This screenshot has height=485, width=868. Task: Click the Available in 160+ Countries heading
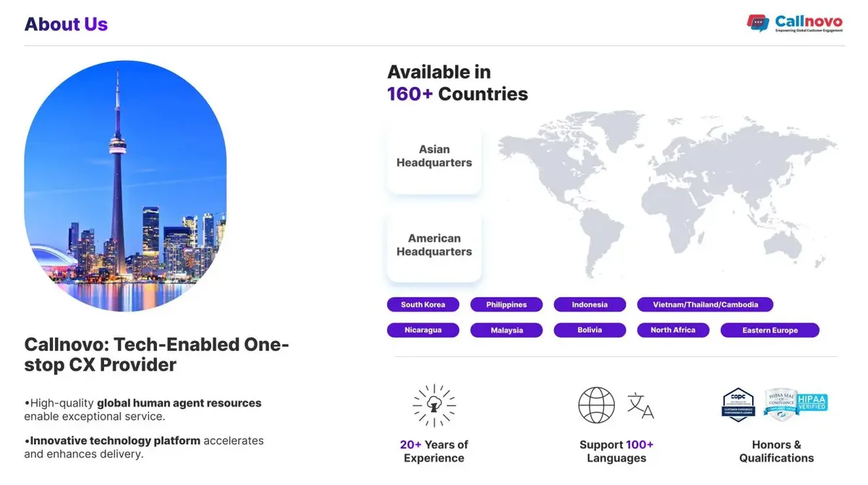pos(457,83)
